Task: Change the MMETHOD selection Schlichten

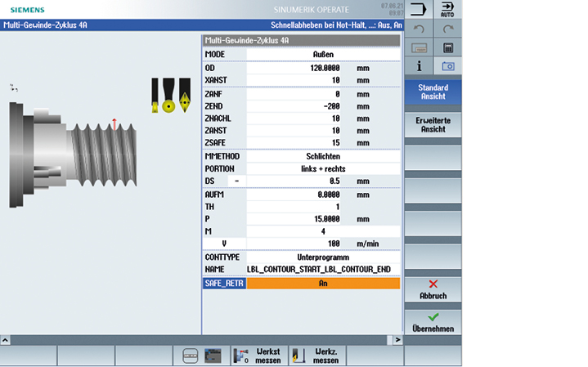Action: tap(323, 156)
